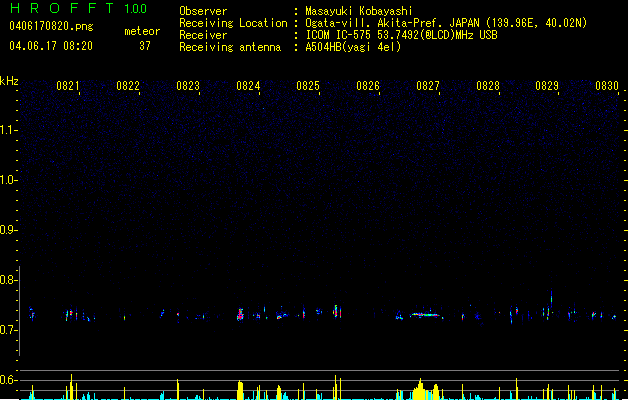This screenshot has height=400, width=629.
Task: Click the 0830 time marker
Action: point(607,86)
